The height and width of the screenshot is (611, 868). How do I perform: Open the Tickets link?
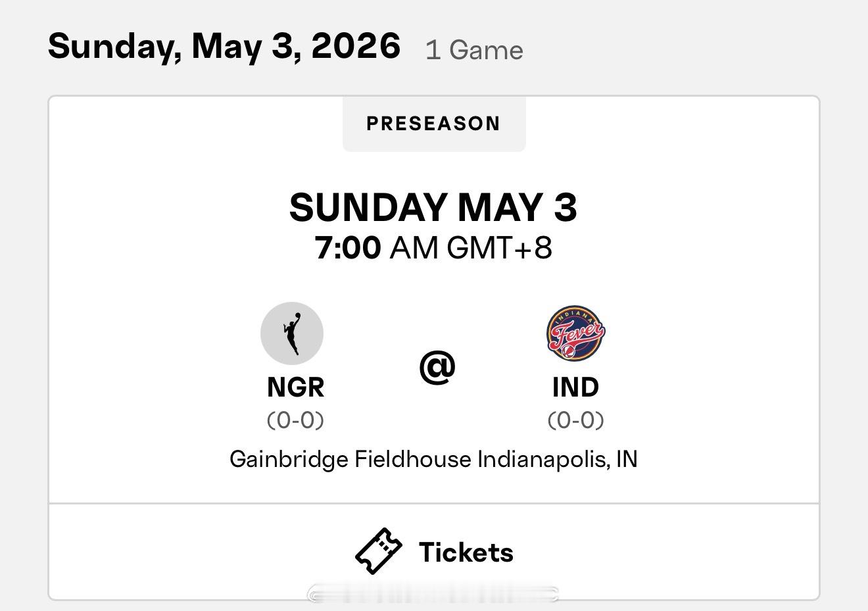tap(466, 552)
